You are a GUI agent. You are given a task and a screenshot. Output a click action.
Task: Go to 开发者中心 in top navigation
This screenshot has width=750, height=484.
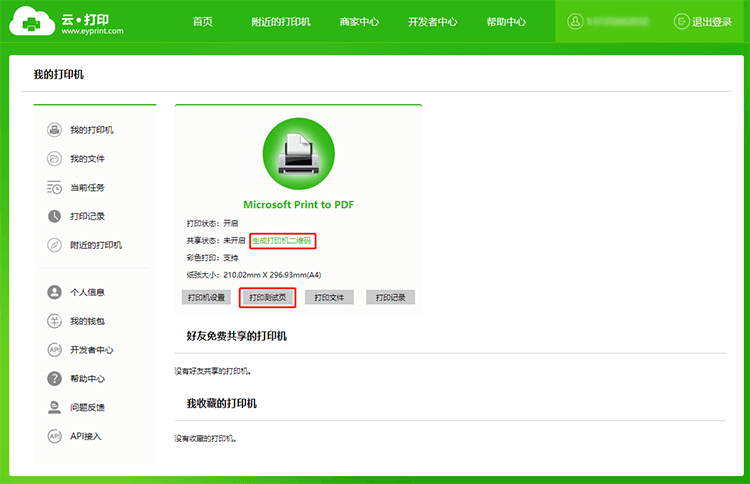432,22
